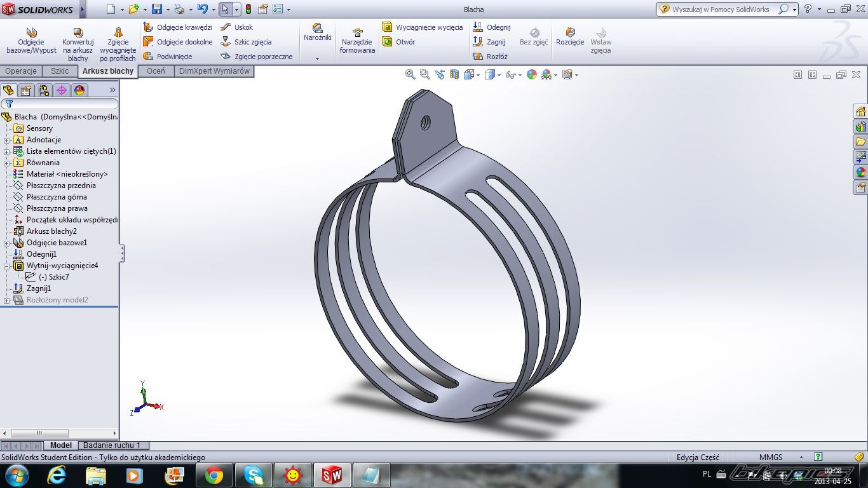
Task: Click the Rebuild traffic light icon
Action: tap(248, 9)
